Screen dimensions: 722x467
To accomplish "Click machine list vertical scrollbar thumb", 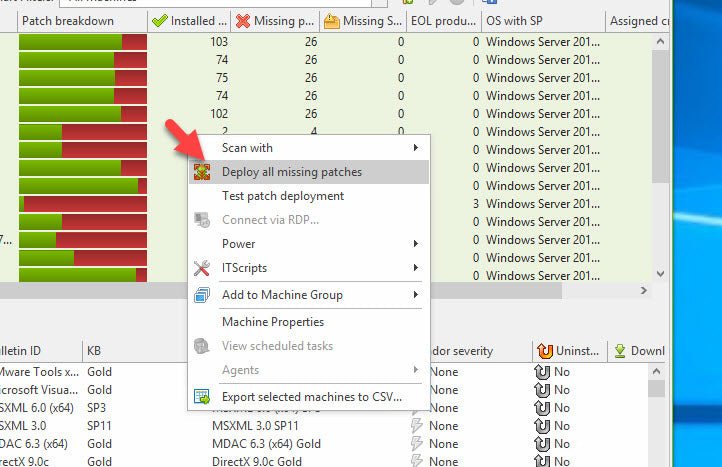I will [660, 116].
